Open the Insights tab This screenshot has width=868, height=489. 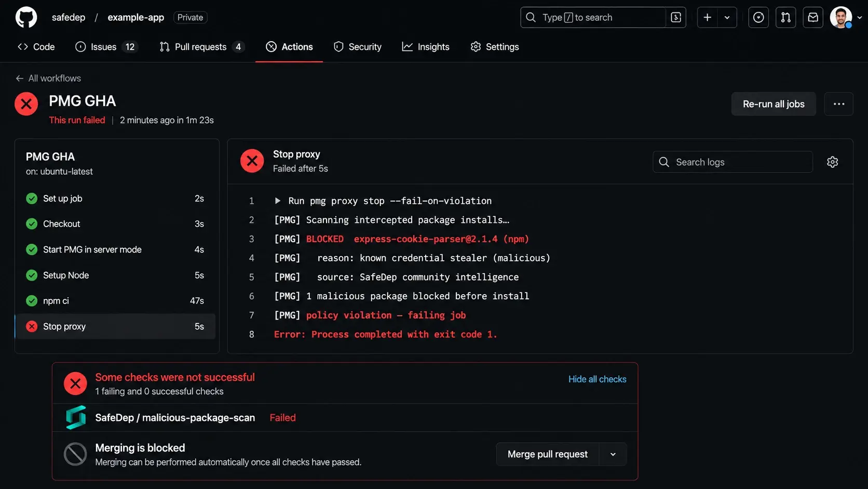(426, 47)
